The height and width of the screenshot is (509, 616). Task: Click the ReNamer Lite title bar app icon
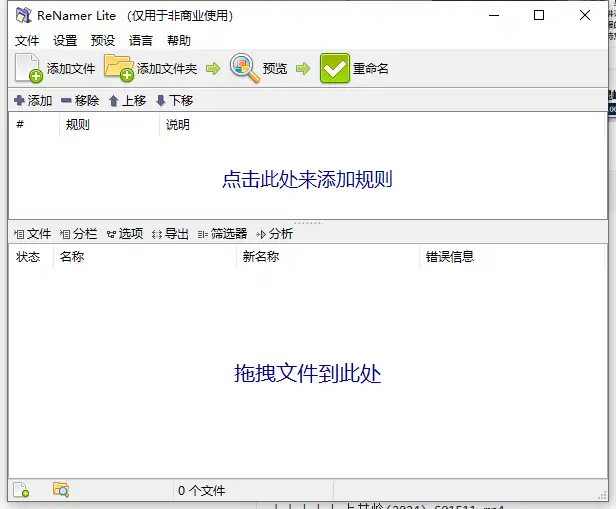click(x=24, y=15)
